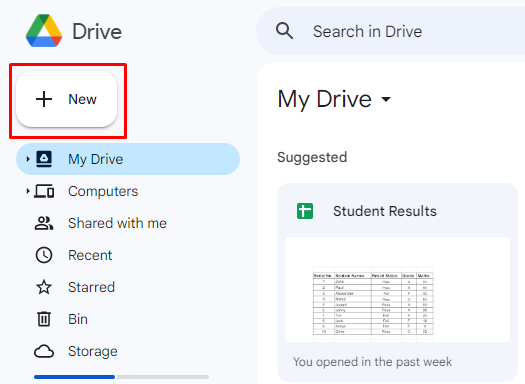Click the Starred star icon
The width and height of the screenshot is (525, 384).
click(x=44, y=287)
